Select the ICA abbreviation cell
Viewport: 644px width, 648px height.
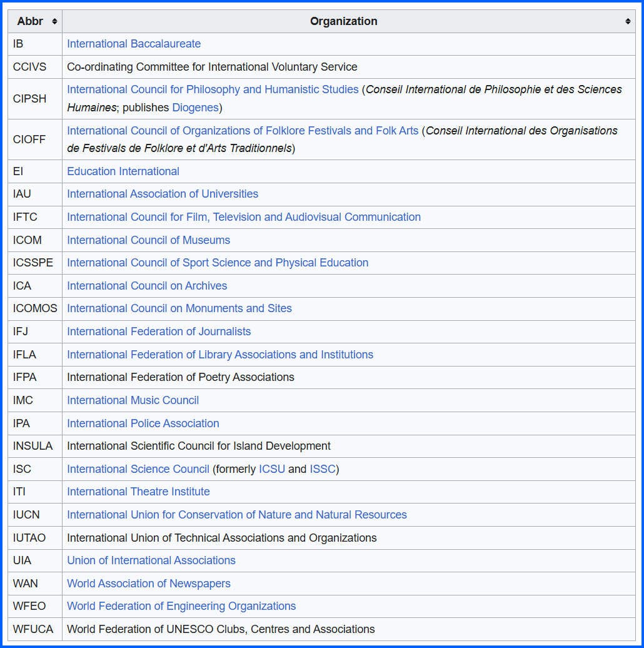click(x=34, y=286)
